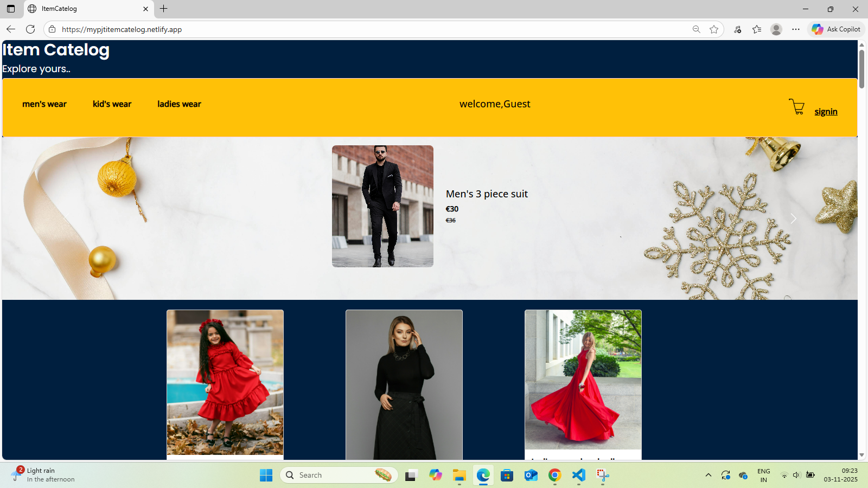
Task: Click the Men's 3 piece suit image
Action: click(382, 206)
